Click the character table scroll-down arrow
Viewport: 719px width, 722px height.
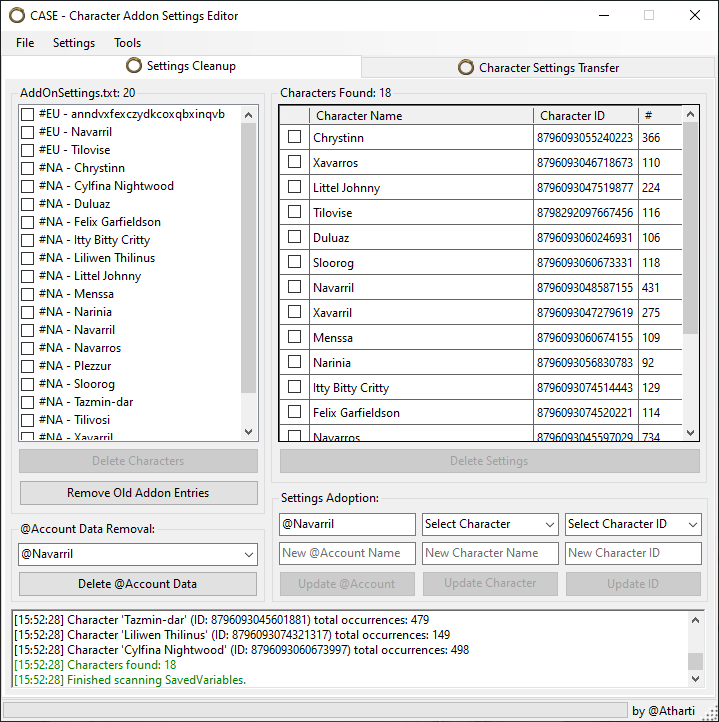tap(690, 432)
